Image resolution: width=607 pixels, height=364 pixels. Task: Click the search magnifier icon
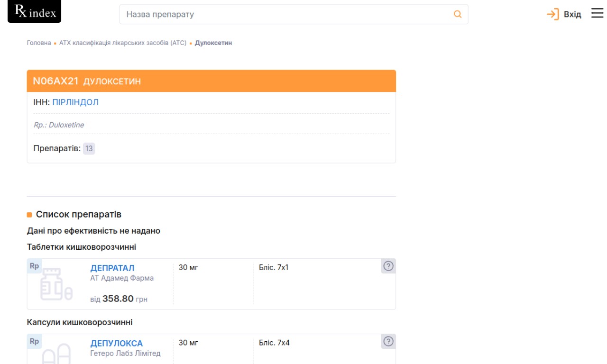(457, 14)
